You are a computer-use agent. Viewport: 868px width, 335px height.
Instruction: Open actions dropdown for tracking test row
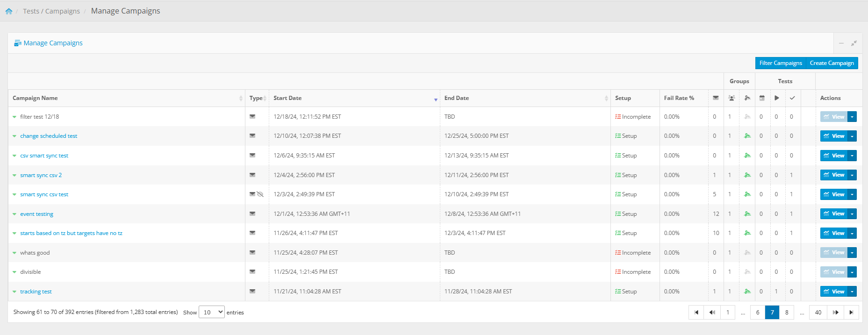point(852,292)
